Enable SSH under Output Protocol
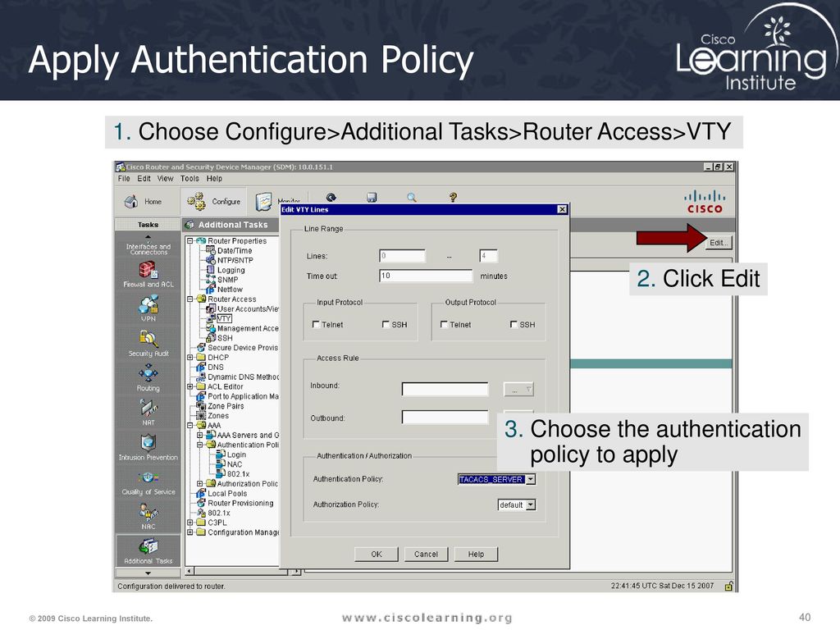This screenshot has width=840, height=630. click(514, 324)
